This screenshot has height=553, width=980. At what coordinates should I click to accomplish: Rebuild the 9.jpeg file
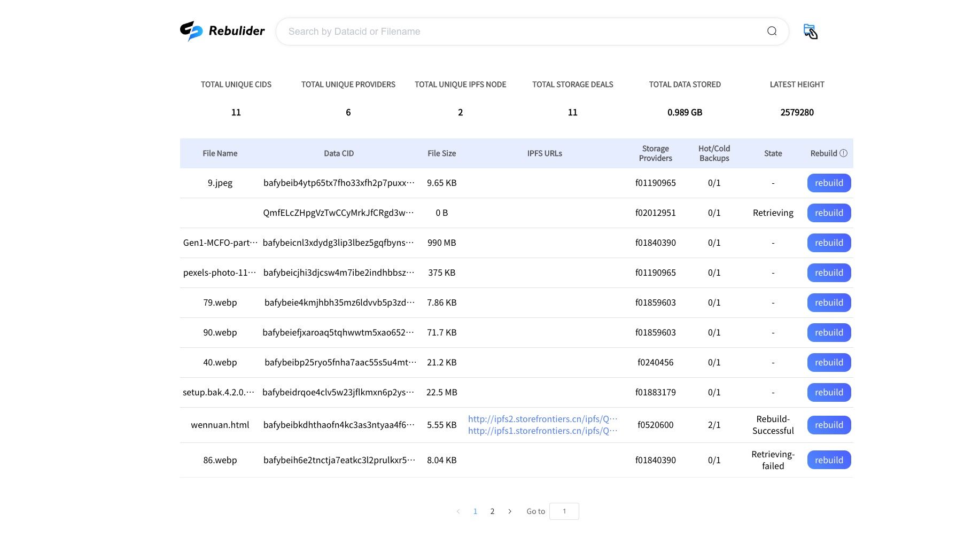tap(829, 183)
